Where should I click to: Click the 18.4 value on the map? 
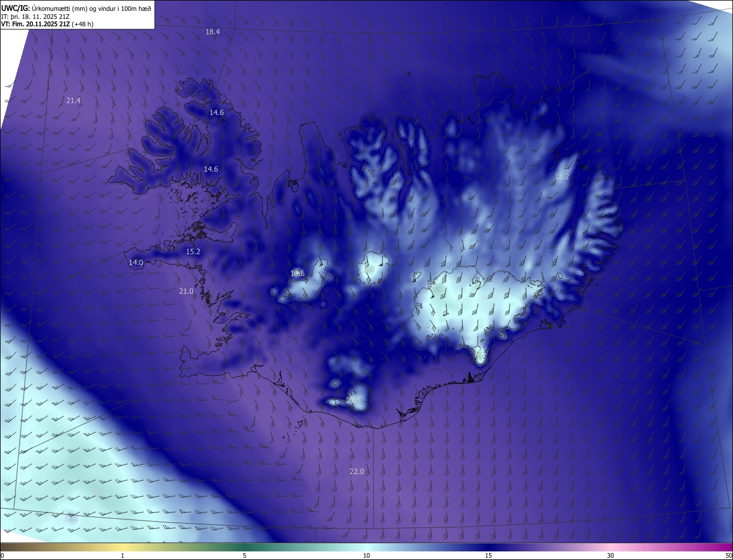coord(212,32)
